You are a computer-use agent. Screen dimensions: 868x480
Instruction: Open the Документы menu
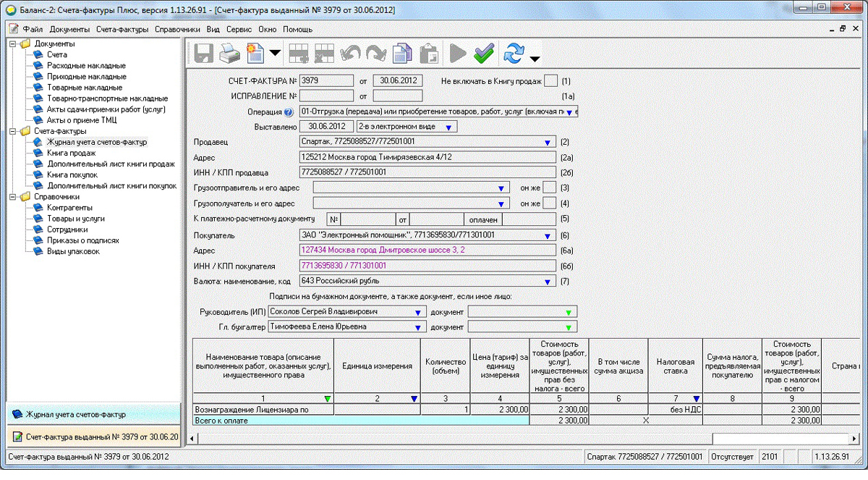click(x=69, y=29)
